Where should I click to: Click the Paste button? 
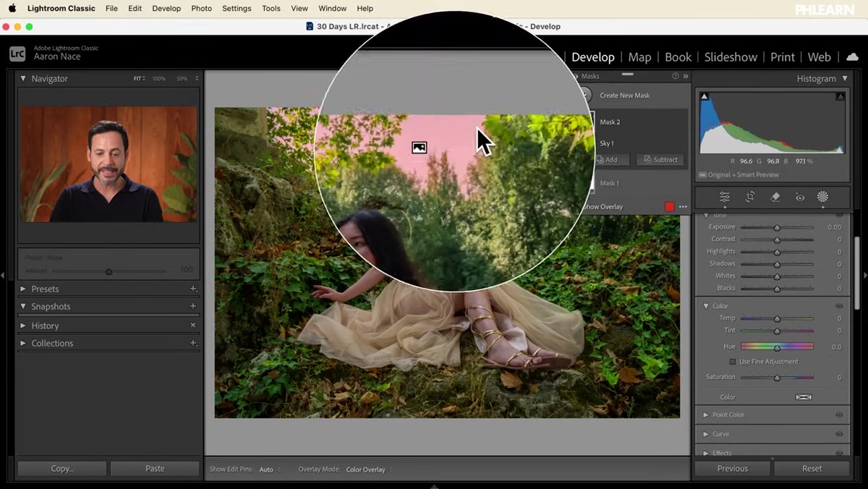click(x=155, y=469)
